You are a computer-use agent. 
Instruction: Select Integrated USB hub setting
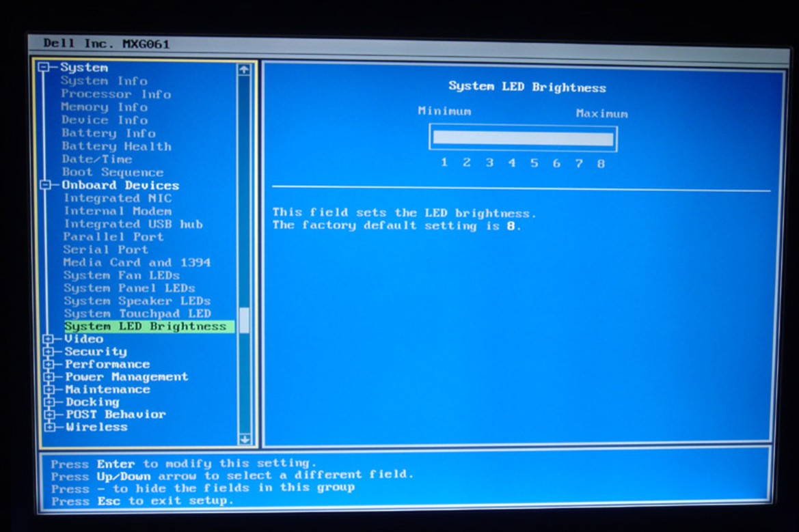(x=133, y=224)
